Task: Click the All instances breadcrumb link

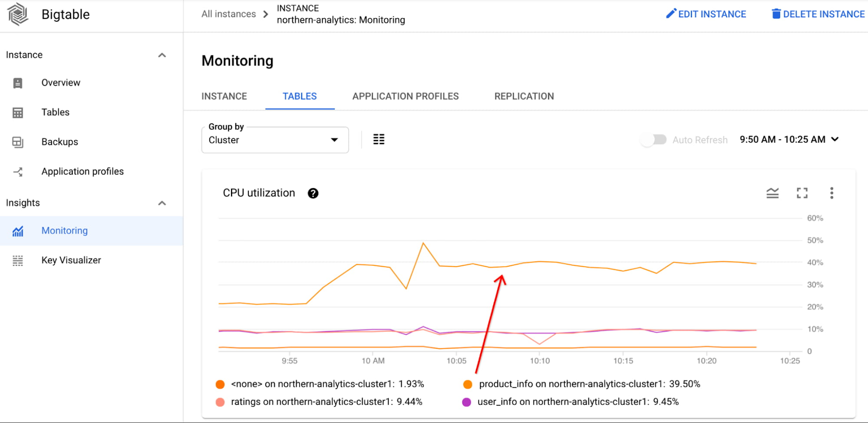Action: pos(229,14)
